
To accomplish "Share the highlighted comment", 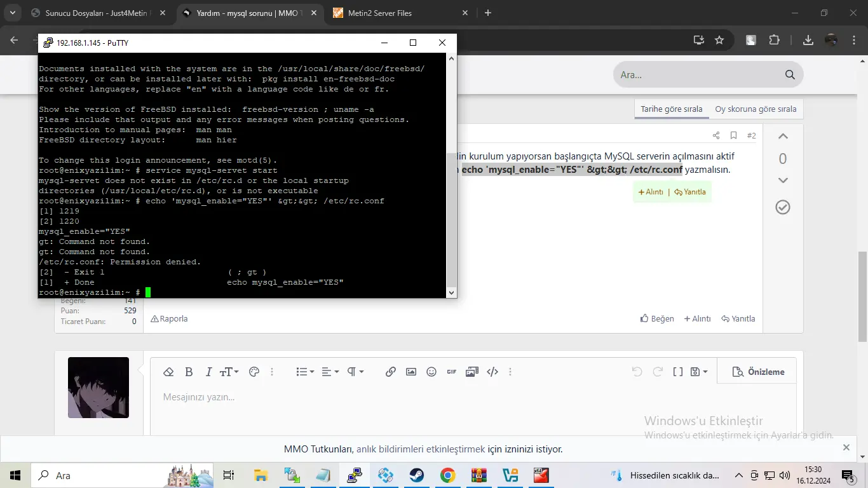I will click(715, 135).
